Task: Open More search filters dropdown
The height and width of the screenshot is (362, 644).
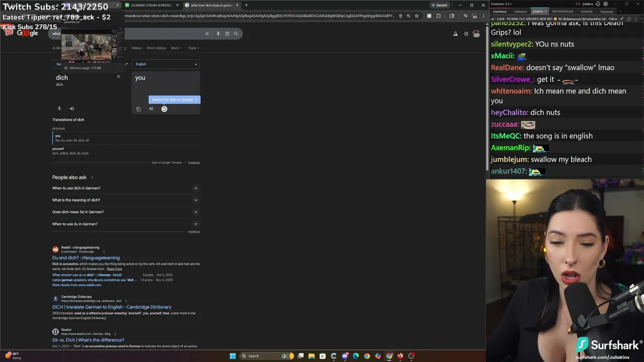Action: (176, 48)
